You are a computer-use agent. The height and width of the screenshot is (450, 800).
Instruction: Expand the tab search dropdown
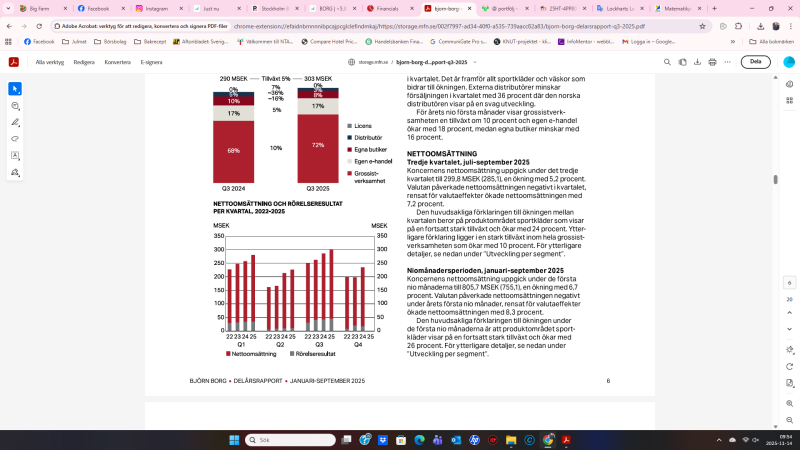8,9
